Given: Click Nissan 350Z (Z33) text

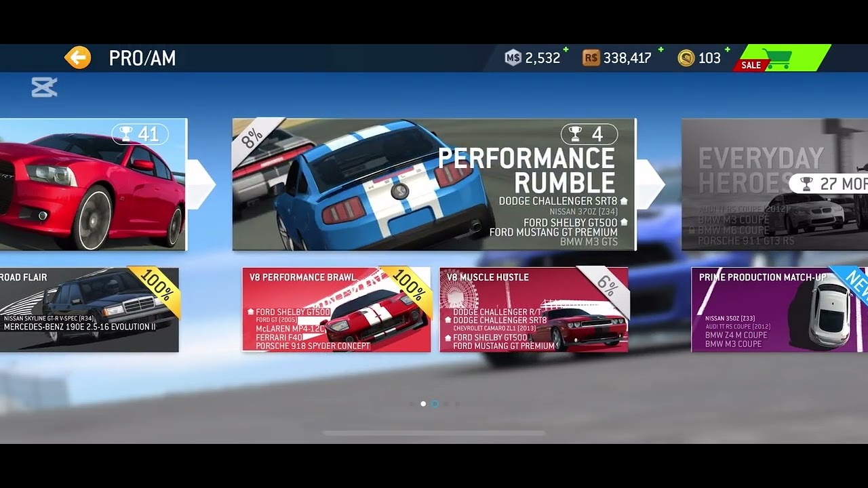Looking at the screenshot, I should tap(730, 319).
